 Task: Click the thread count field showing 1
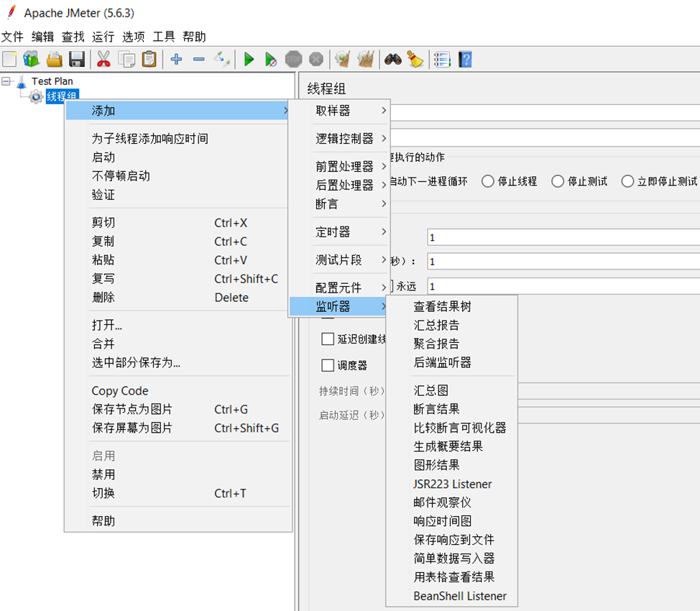tap(563, 237)
